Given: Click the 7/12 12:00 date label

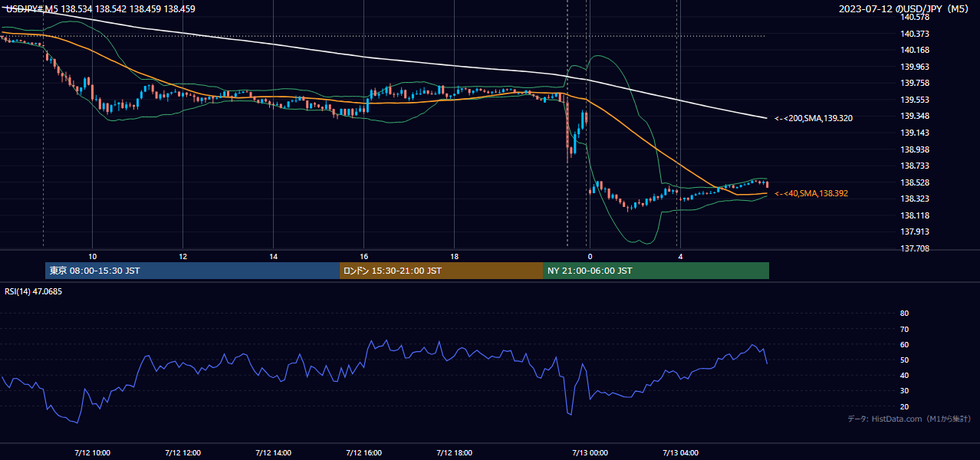Looking at the screenshot, I should pyautogui.click(x=183, y=453).
